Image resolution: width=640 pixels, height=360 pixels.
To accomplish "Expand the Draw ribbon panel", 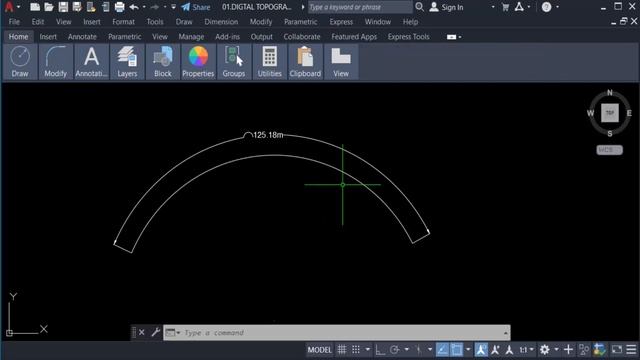I will [x=20, y=62].
